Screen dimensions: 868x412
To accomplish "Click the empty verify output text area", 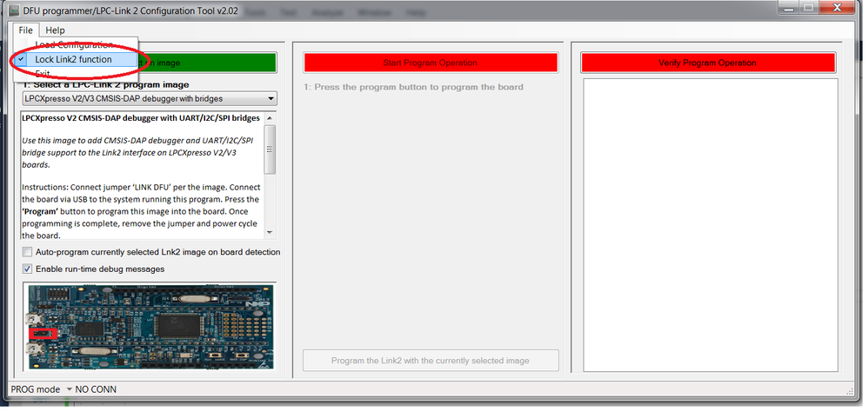I will tap(711, 225).
